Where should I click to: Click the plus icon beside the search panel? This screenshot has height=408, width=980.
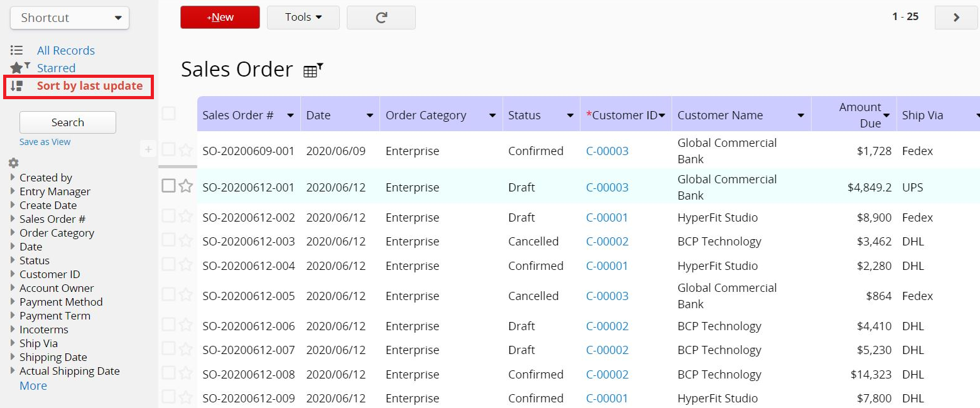point(148,149)
